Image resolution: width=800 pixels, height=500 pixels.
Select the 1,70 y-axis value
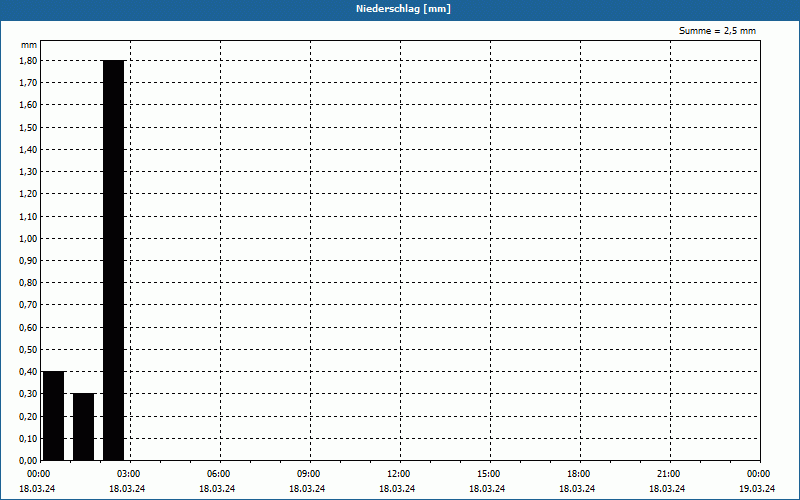(x=28, y=83)
